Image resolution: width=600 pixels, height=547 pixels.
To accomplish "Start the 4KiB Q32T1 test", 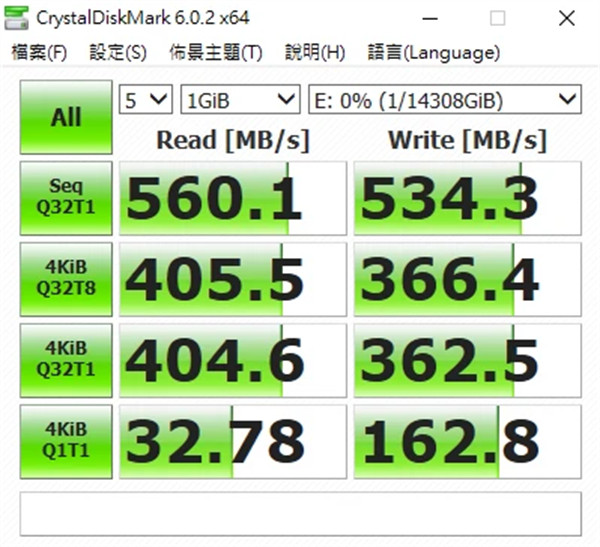I will (x=66, y=361).
